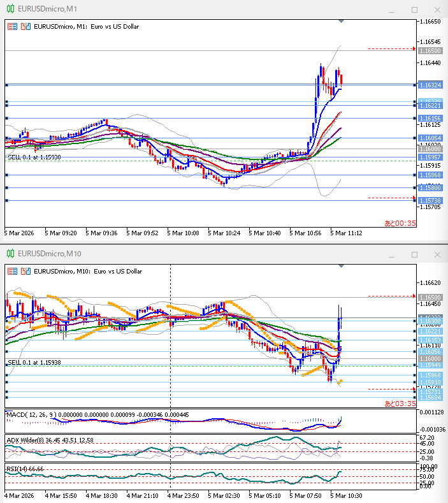
Task: Click the MACD(12, 26, 9) indicator label
Action: (x=31, y=415)
